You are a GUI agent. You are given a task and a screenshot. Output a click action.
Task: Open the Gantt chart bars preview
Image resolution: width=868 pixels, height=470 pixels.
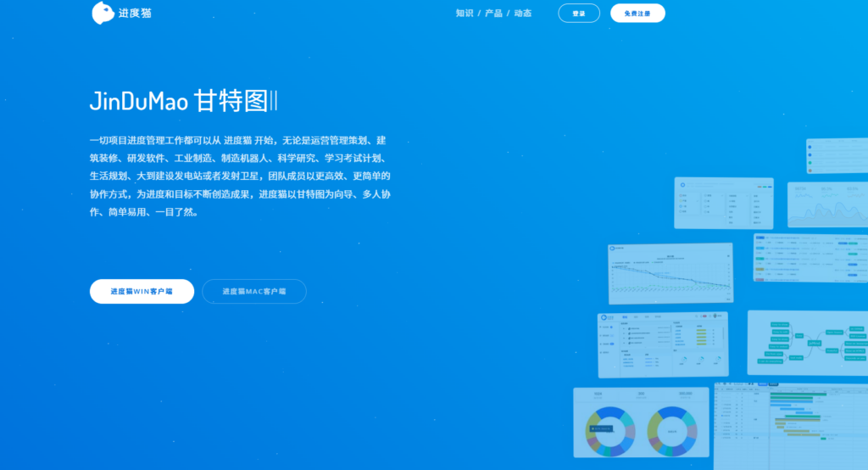click(790, 424)
